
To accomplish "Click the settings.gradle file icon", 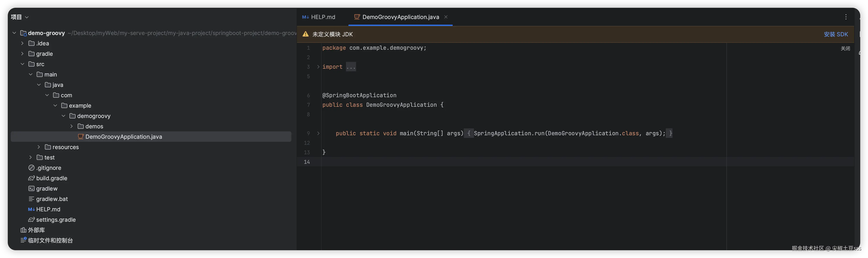I will (x=31, y=220).
